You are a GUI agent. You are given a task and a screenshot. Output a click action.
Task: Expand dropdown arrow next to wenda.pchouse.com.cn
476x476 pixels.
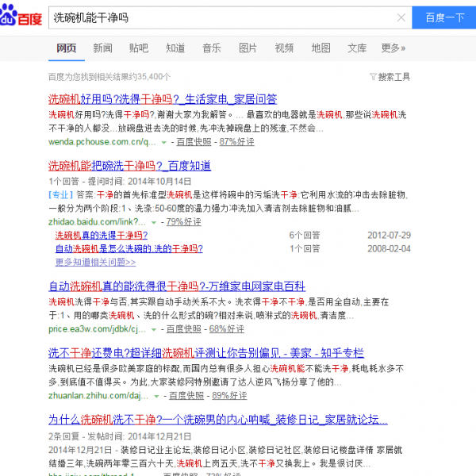tap(163, 142)
